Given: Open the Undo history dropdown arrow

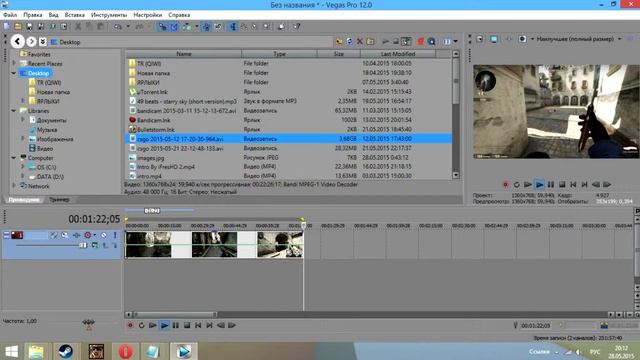Looking at the screenshot, I should click(128, 27).
